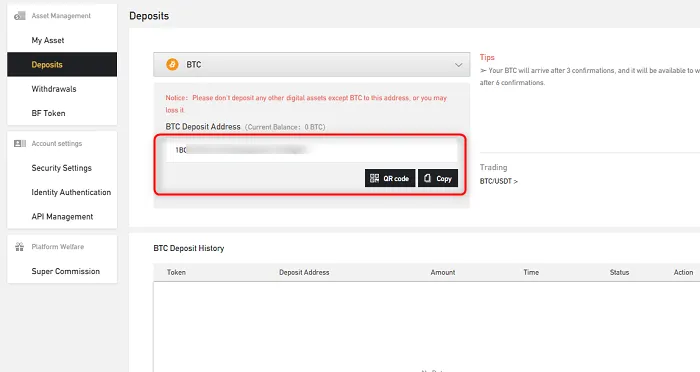Open BF Token page

coord(48,113)
